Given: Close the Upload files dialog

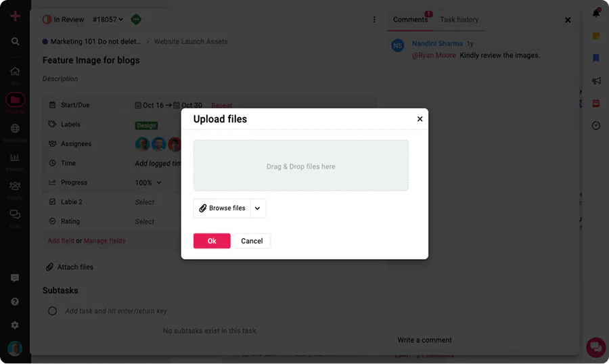Looking at the screenshot, I should click(420, 119).
